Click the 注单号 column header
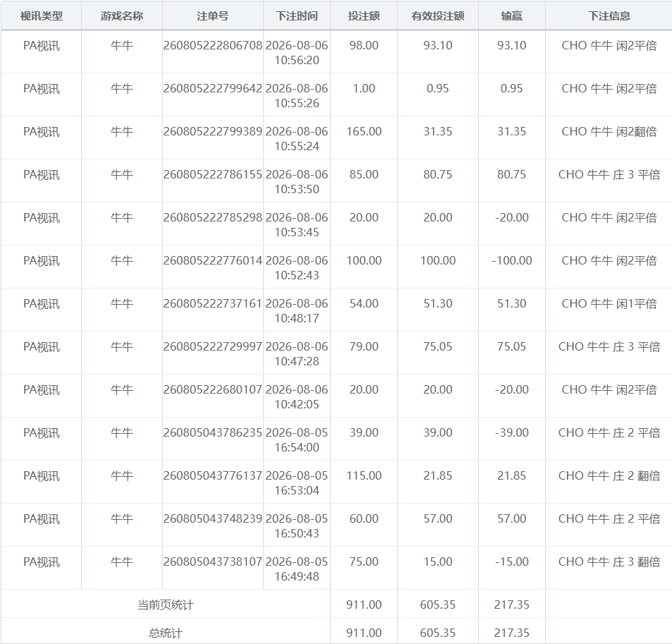Viewport: 672px width, 644px height. (x=212, y=16)
